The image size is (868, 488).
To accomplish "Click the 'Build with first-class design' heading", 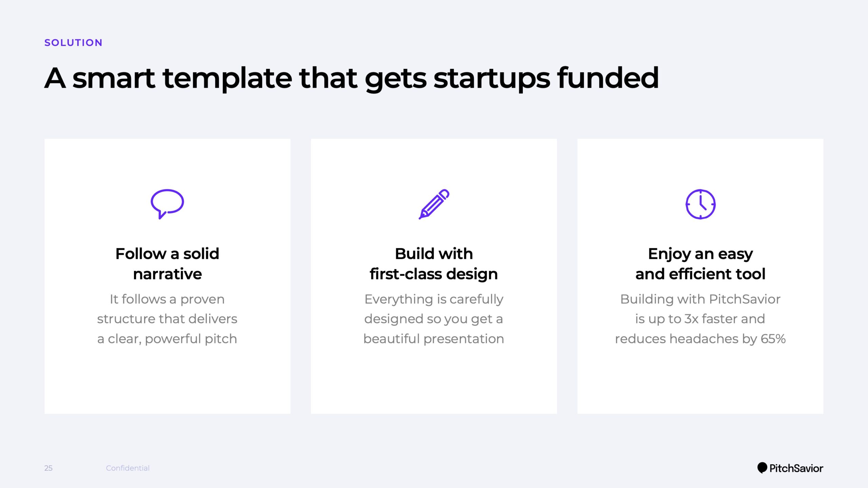I will click(x=434, y=264).
